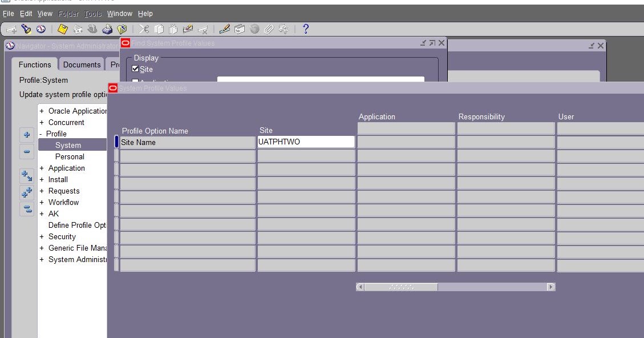
Task: Attach a document via the paperclip icon
Action: pos(269,29)
